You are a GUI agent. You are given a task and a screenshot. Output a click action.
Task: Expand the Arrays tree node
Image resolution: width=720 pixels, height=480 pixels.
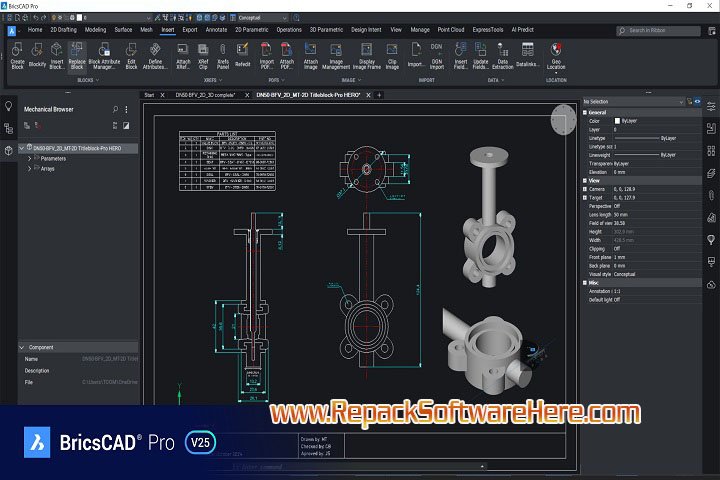point(30,169)
